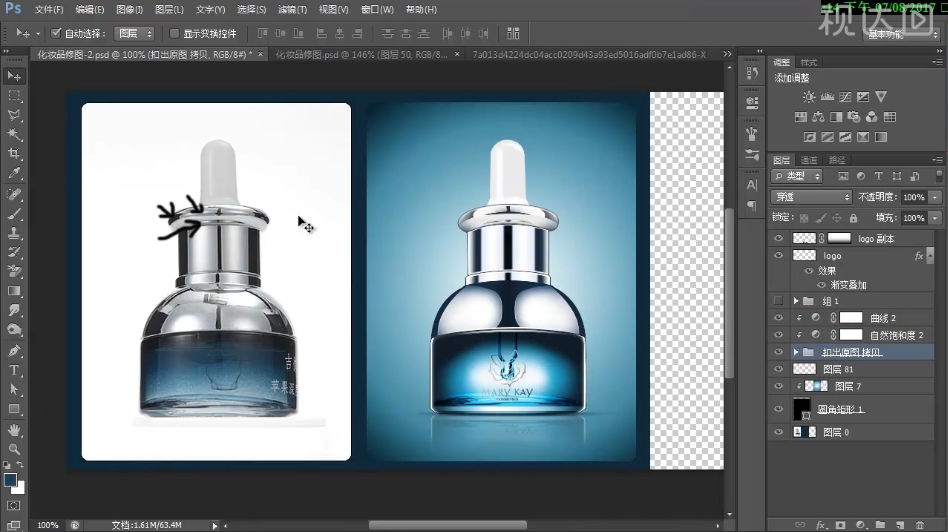Viewport: 948px width, 532px height.
Task: Hide the 图层 81 layer
Action: [778, 369]
